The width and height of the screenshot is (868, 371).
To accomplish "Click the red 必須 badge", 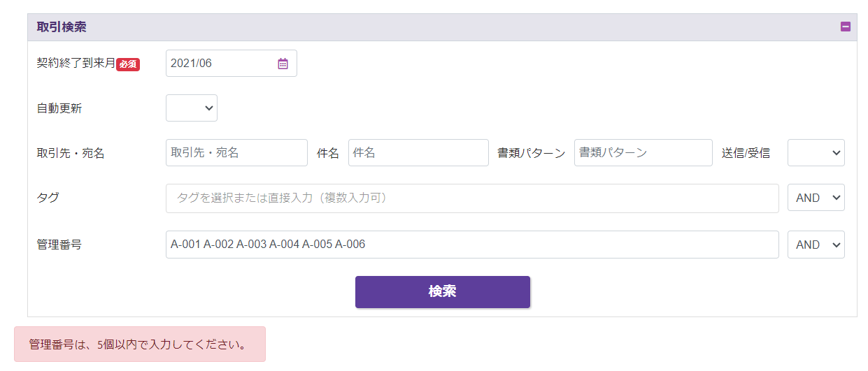I will tap(128, 64).
